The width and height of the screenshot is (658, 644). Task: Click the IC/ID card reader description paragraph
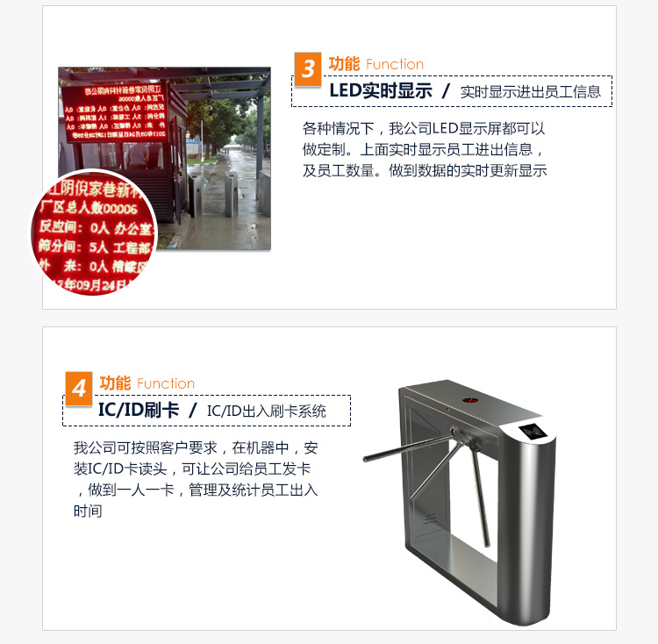pyautogui.click(x=196, y=479)
